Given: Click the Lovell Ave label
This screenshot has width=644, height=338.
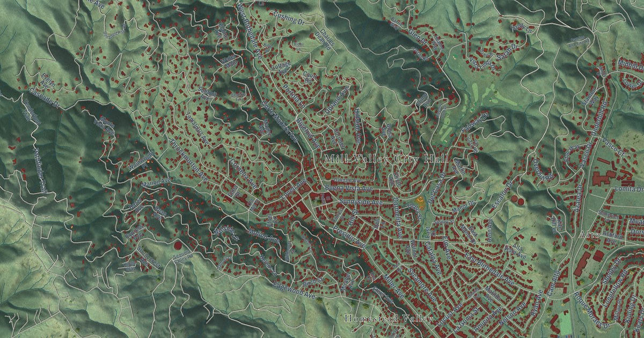Looking at the screenshot, I should coord(292,190).
